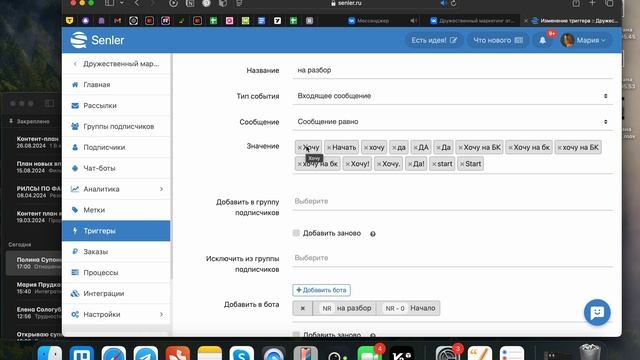Remove the «на разбор» bot row
Viewport: 640px width, 360px height.
(302, 308)
